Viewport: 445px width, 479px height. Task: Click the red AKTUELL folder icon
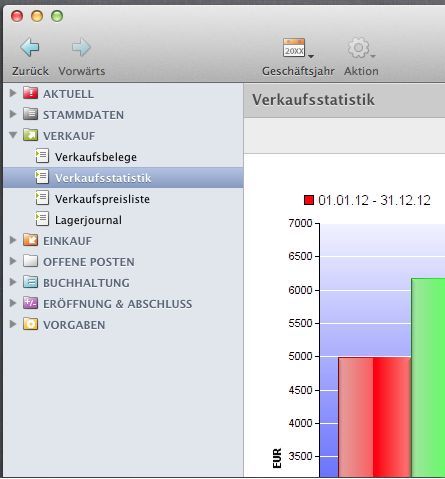click(30, 93)
